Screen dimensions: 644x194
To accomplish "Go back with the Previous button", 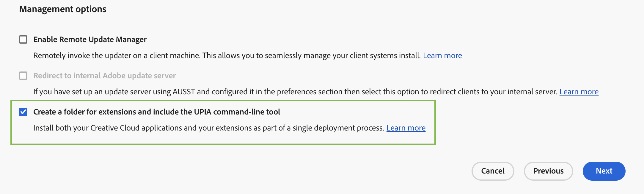I will click(548, 171).
